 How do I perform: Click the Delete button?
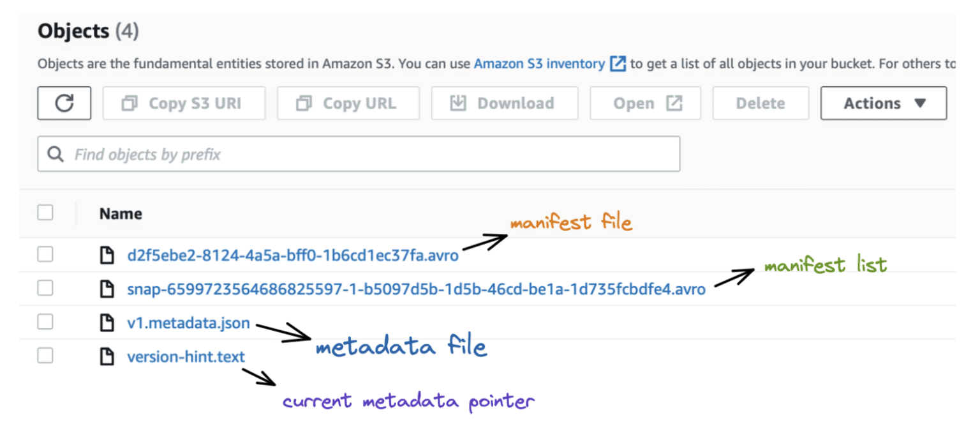pos(761,103)
